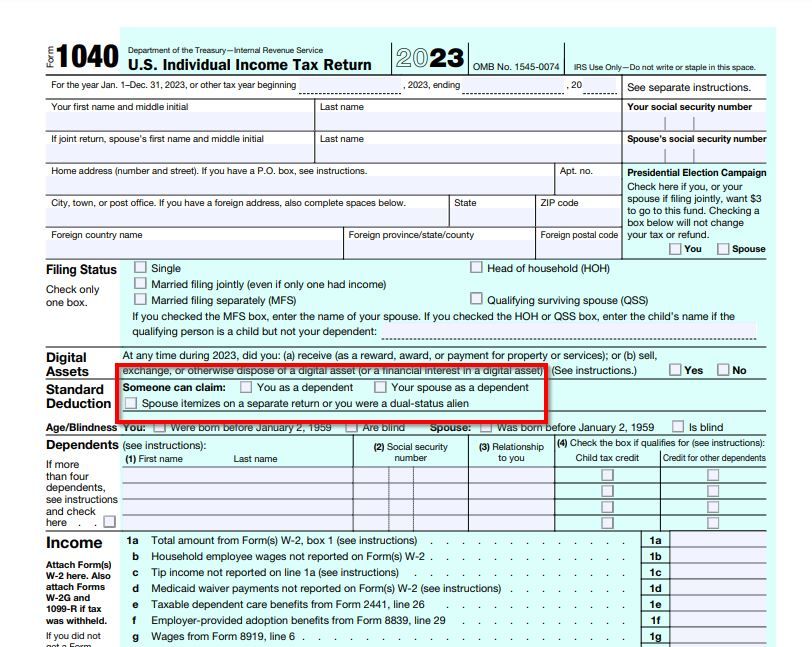Image resolution: width=812 pixels, height=647 pixels.
Task: Click line 1e dependent care benefits amount field
Action: [x=718, y=605]
